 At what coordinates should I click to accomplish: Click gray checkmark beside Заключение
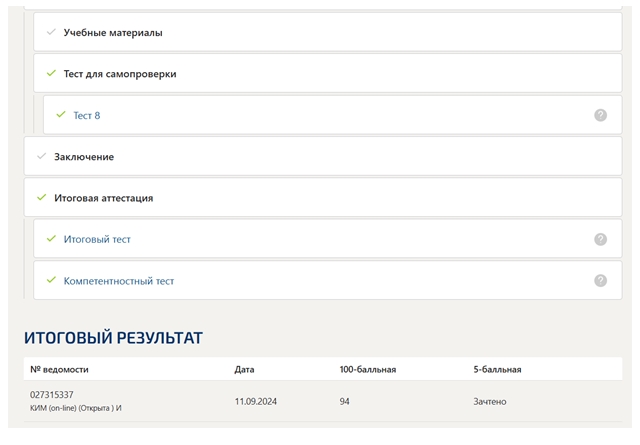pos(42,156)
